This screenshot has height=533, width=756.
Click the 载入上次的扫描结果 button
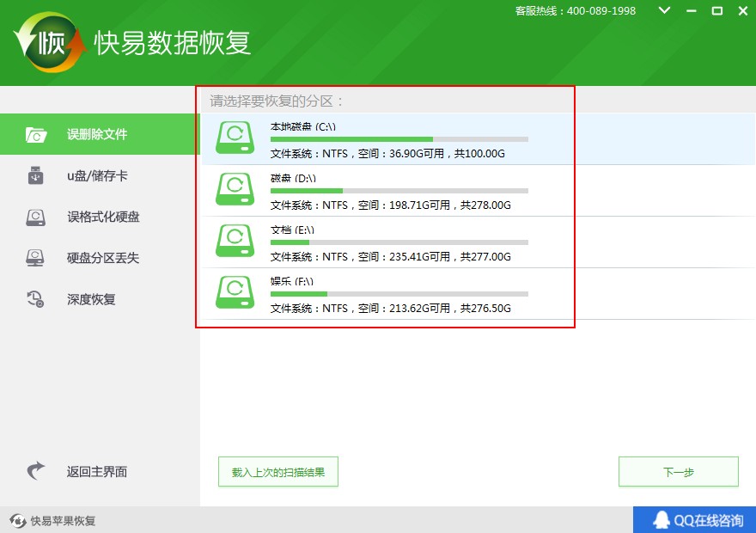click(278, 472)
